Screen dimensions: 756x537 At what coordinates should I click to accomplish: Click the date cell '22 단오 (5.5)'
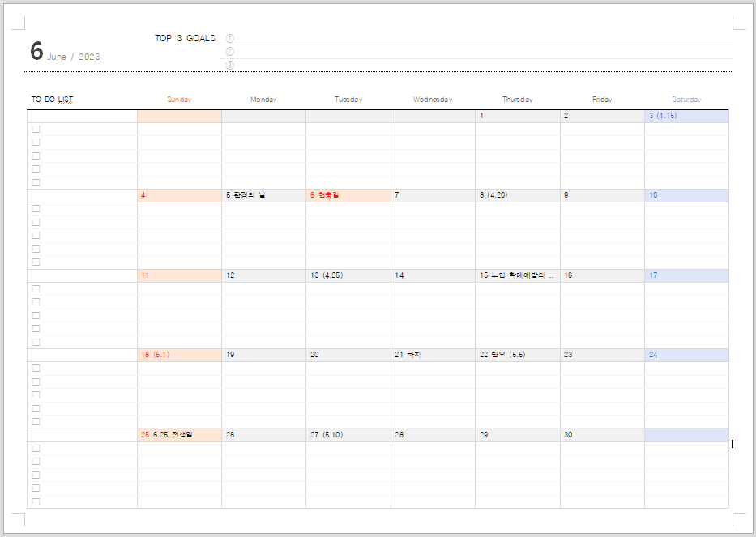(518, 356)
